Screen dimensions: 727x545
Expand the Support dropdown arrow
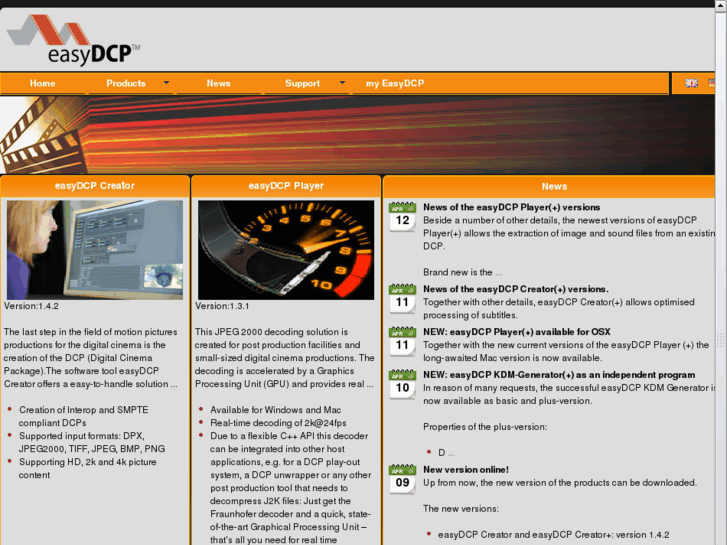pyautogui.click(x=342, y=83)
